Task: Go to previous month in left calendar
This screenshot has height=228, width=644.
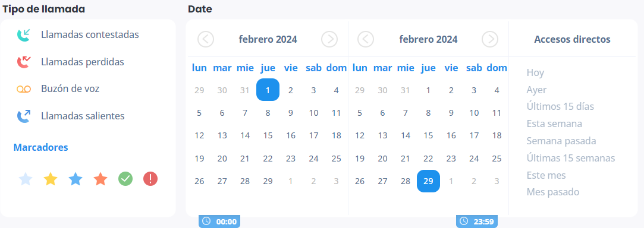Action: point(206,39)
